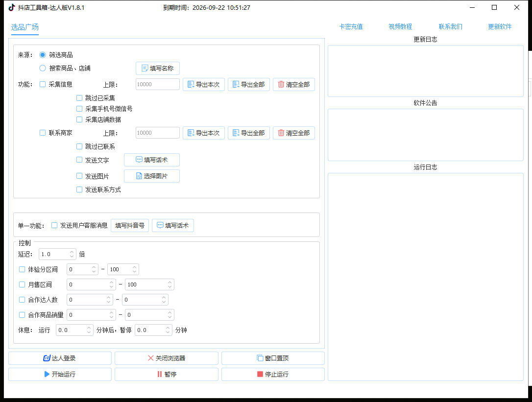532x402 pixels.
Task: Pause the task with 暂停
Action: coord(166,374)
